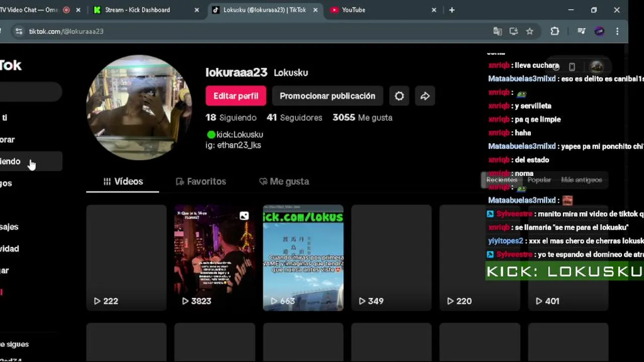Screen dimensions: 644x362
Task: Open the Vídeos profile tab
Action: click(123, 182)
